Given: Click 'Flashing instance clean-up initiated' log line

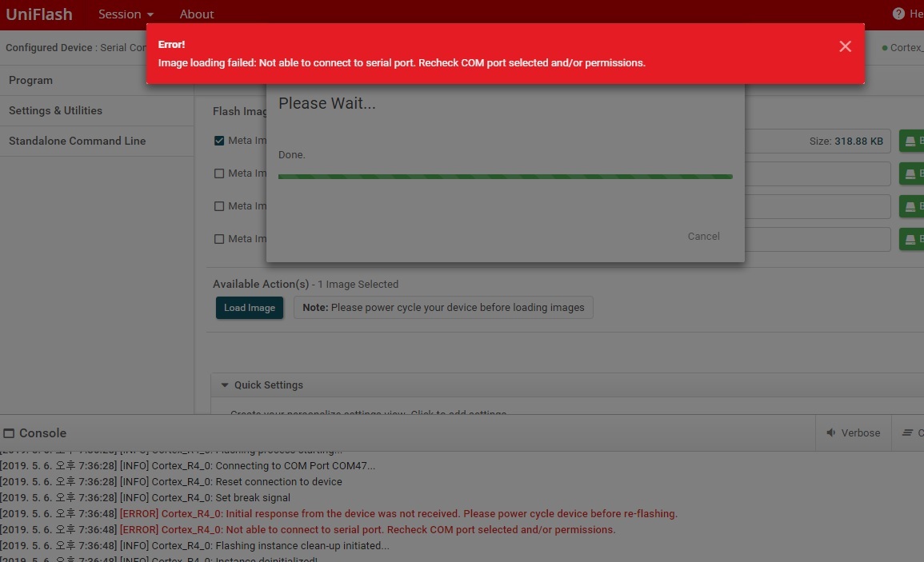Looking at the screenshot, I should [x=194, y=545].
